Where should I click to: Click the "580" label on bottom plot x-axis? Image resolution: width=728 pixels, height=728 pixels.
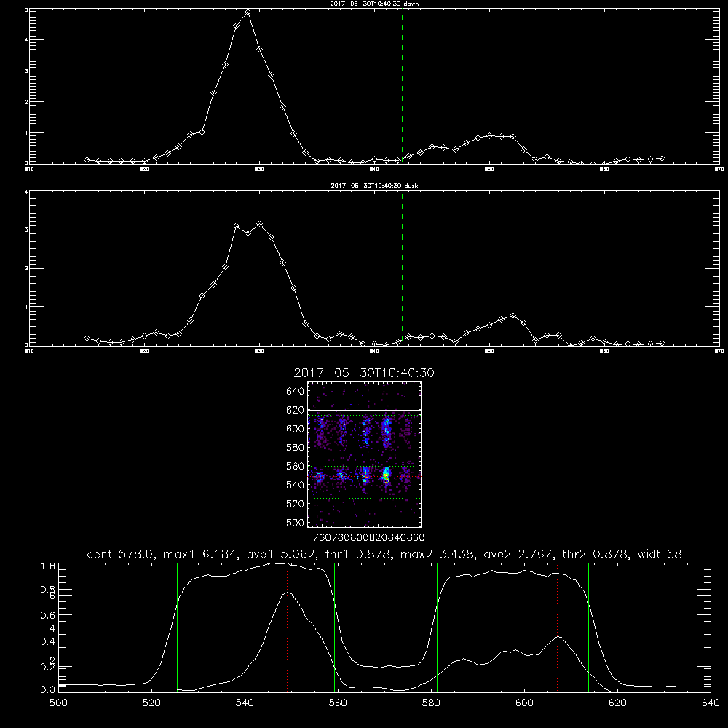tap(431, 703)
